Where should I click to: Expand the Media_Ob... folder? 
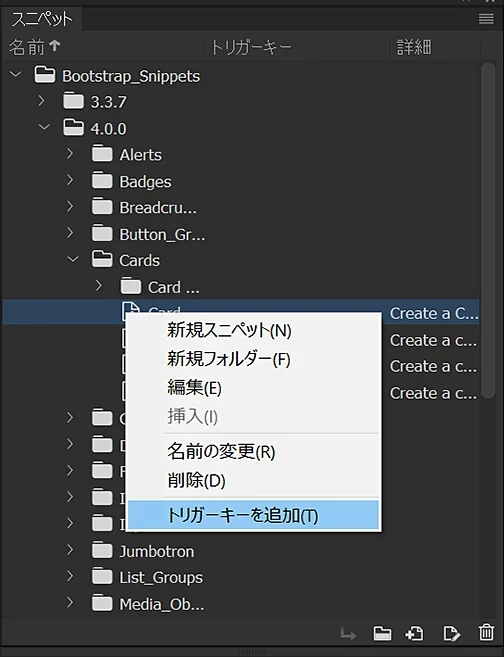coord(70,603)
